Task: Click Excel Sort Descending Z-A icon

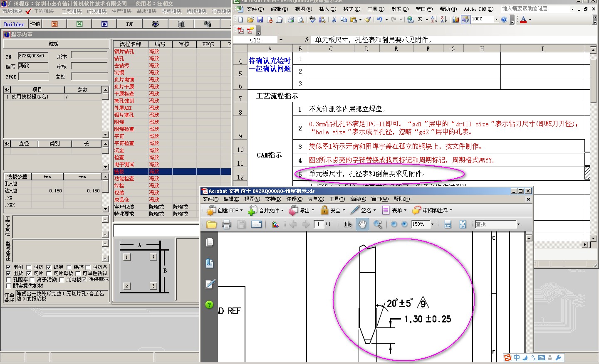Action: [x=444, y=19]
